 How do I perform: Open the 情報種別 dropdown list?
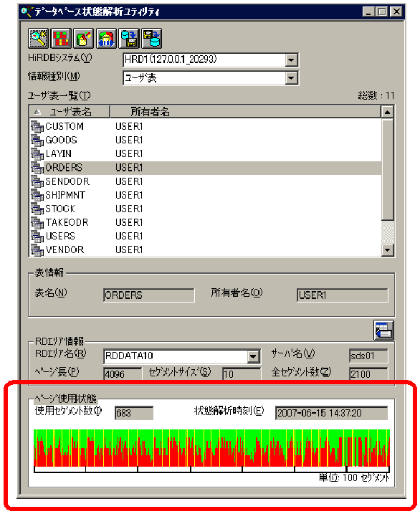click(x=291, y=78)
